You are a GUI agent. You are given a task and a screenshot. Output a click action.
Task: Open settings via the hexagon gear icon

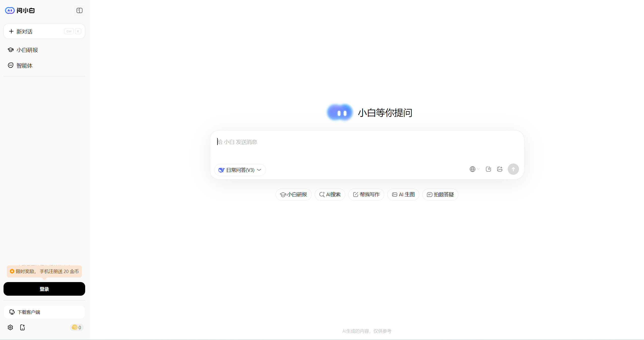[10, 327]
